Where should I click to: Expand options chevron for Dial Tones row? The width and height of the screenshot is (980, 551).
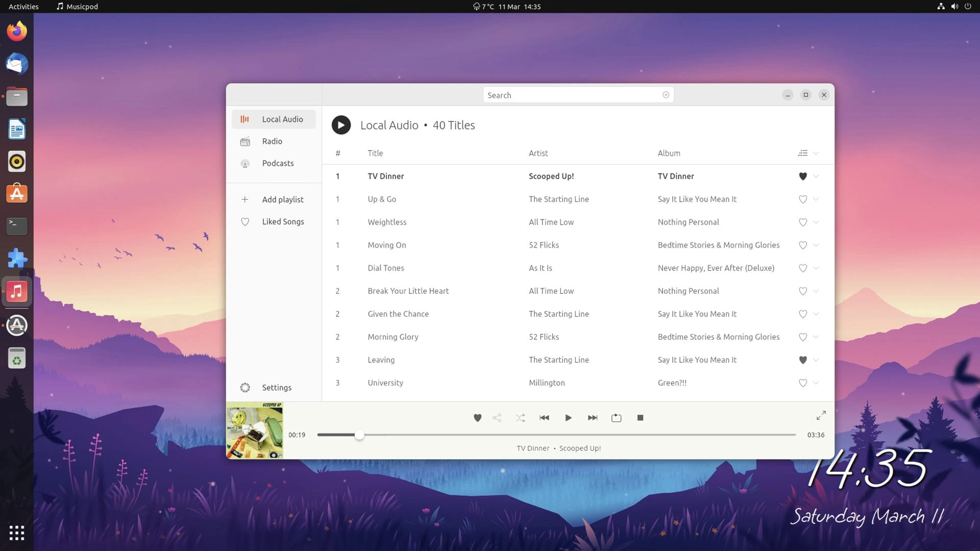coord(816,268)
